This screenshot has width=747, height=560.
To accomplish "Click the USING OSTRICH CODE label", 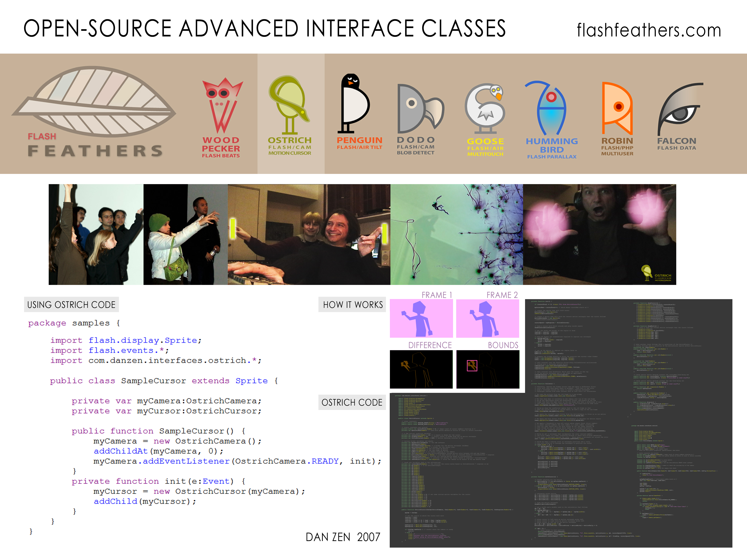I will [x=71, y=305].
